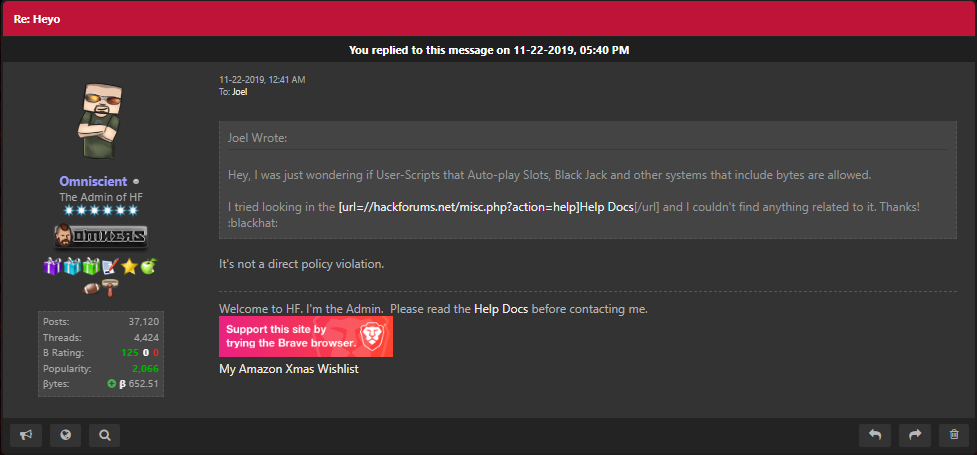Image resolution: width=977 pixels, height=455 pixels.
Task: Click Omniscient's avatar image
Action: [100, 120]
